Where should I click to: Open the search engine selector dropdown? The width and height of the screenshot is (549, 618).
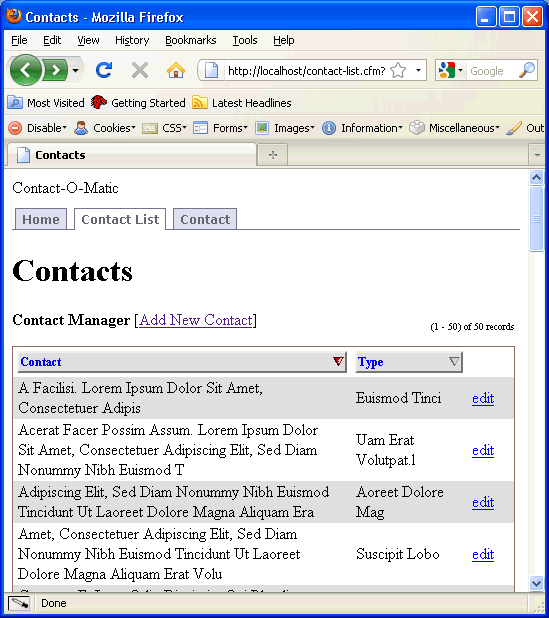[450, 71]
